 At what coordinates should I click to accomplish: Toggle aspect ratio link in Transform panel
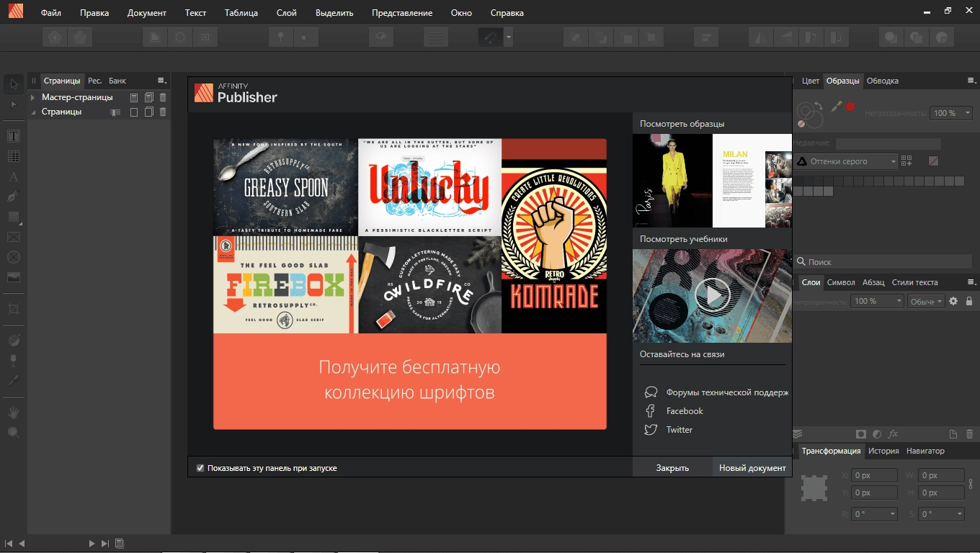pos(971,484)
